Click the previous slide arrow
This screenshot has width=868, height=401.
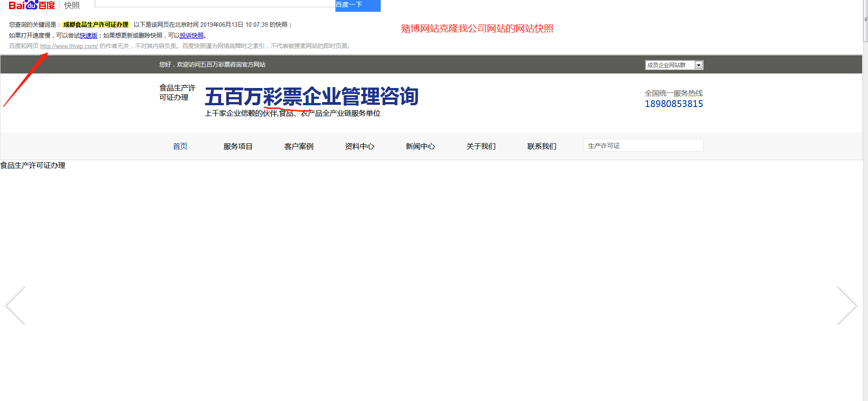point(15,305)
